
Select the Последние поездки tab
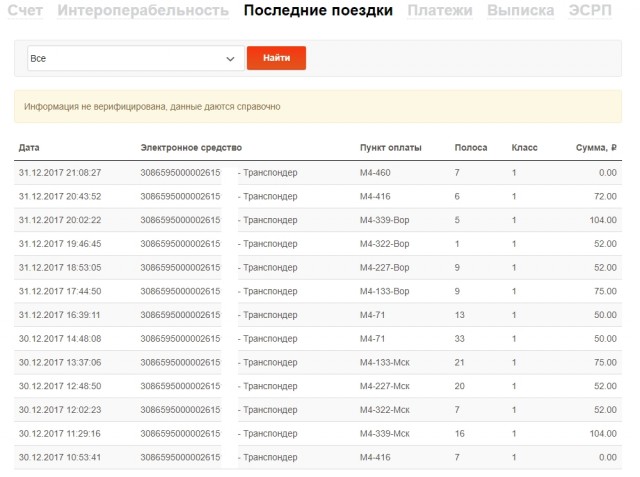point(318,11)
